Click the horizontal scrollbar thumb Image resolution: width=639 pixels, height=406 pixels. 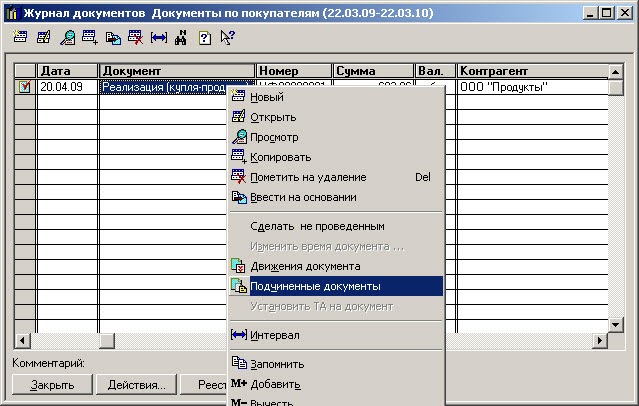click(107, 340)
